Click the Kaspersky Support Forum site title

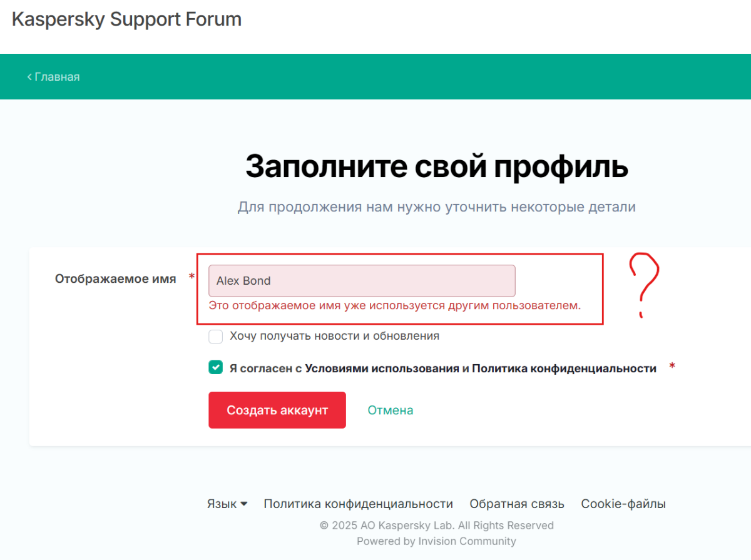coord(126,19)
